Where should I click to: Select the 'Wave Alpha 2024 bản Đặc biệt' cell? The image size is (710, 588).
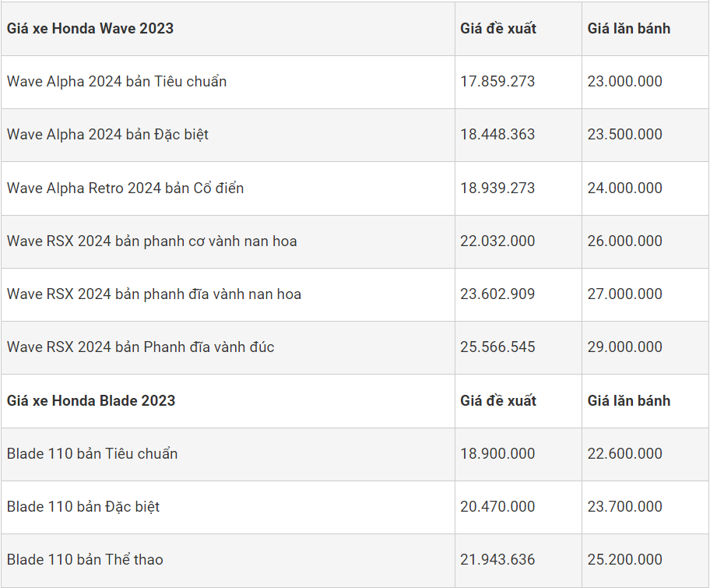pyautogui.click(x=108, y=135)
